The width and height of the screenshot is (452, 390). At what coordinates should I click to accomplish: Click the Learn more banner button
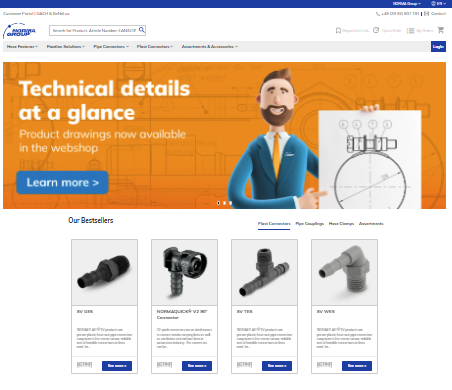pyautogui.click(x=62, y=182)
